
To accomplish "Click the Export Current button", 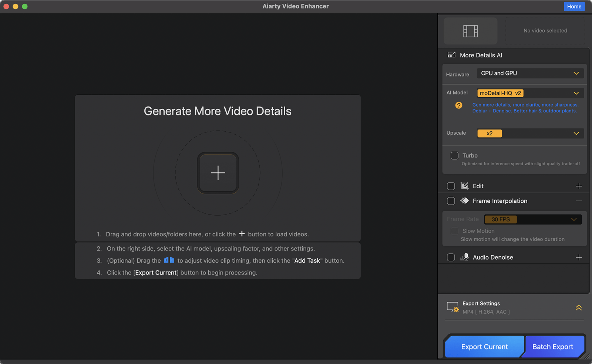I will tap(484, 347).
